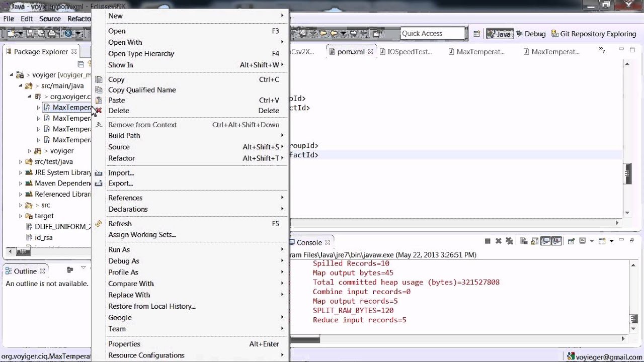
Task: Click the Quick Access search field
Action: tap(434, 33)
